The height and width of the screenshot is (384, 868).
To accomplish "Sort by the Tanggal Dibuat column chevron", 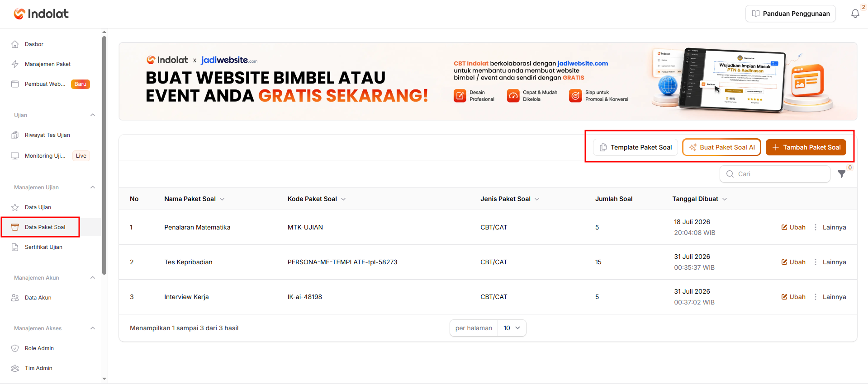I will pos(725,199).
